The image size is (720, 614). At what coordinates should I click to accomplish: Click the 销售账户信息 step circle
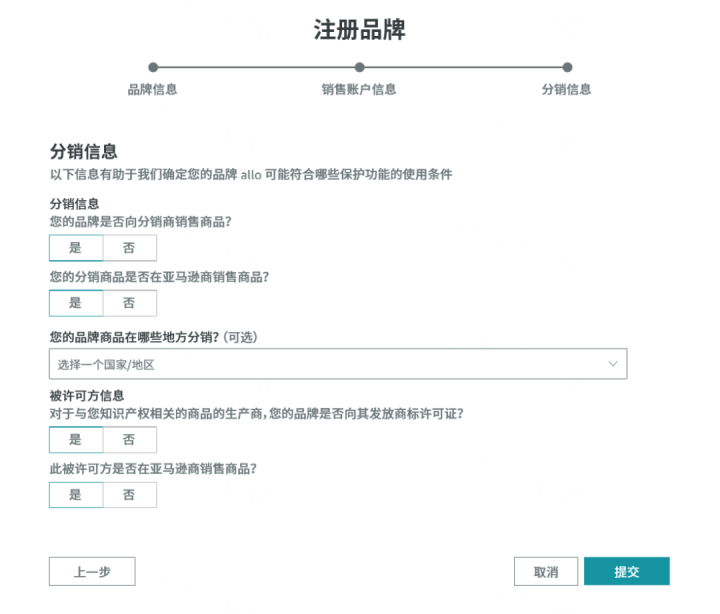pyautogui.click(x=359, y=68)
